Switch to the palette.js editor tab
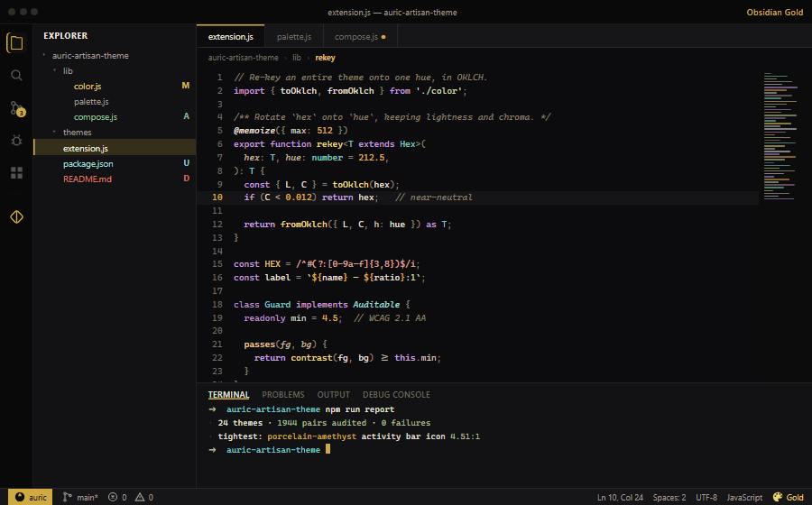 click(293, 37)
